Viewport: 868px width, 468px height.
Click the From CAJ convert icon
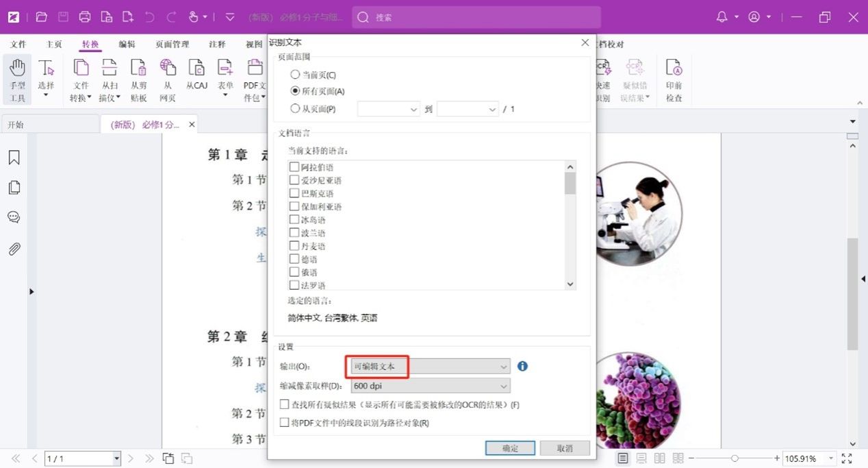(197, 75)
